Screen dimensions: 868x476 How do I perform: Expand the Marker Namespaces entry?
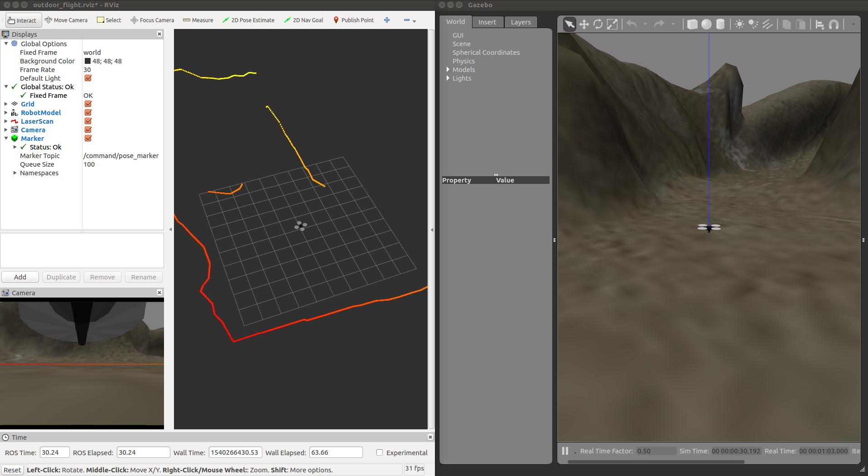(14, 173)
